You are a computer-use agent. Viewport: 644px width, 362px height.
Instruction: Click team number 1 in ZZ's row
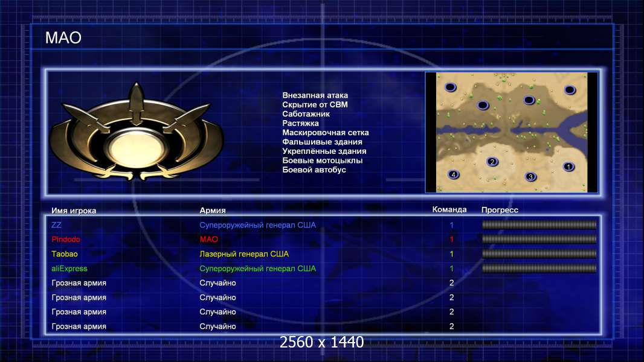[x=451, y=224]
